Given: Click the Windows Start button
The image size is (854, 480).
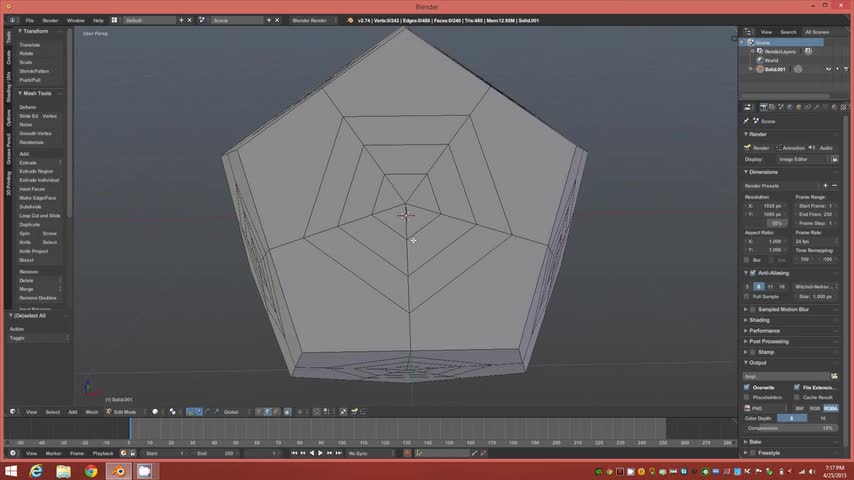Looking at the screenshot, I should (11, 471).
